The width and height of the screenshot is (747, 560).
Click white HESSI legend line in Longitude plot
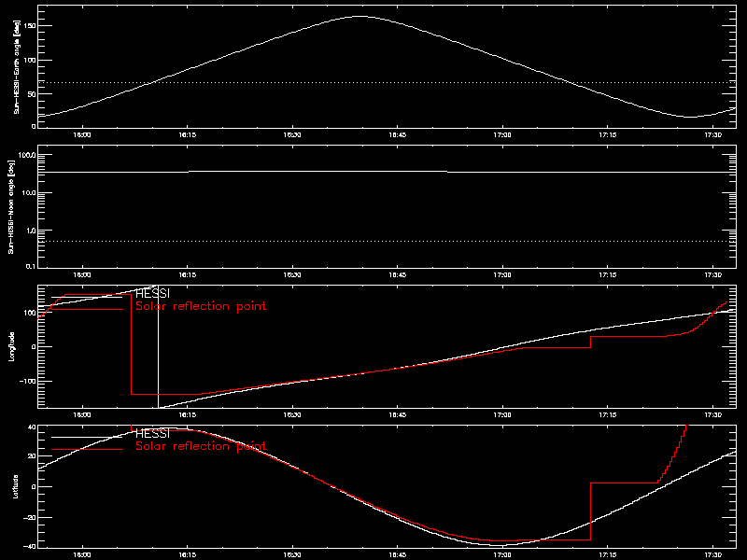(87, 297)
